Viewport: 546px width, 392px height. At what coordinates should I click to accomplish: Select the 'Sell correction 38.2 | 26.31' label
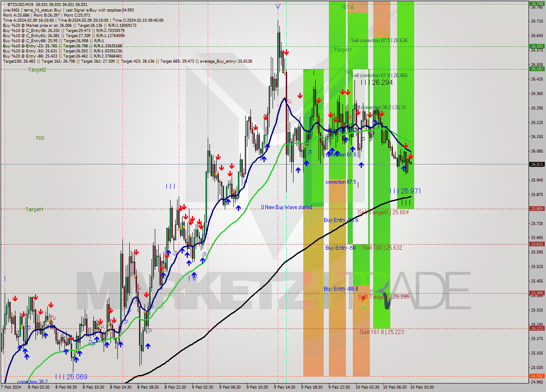point(380,107)
